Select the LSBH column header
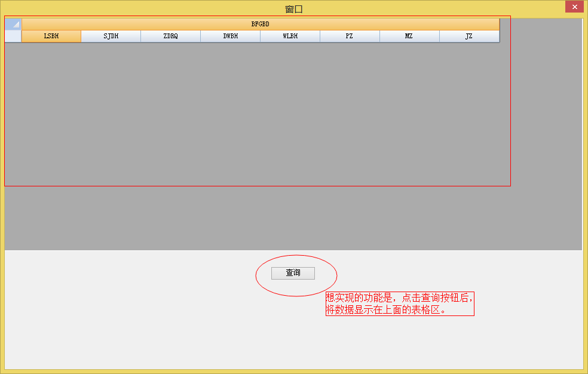Viewport: 588px width, 374px height. (51, 36)
